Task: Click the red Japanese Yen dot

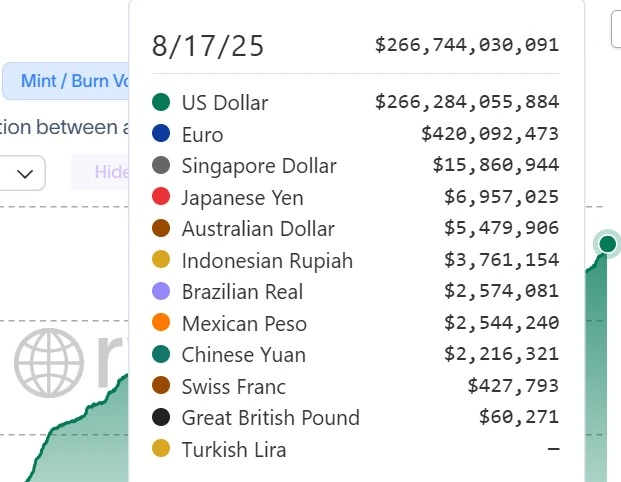Action: [161, 198]
